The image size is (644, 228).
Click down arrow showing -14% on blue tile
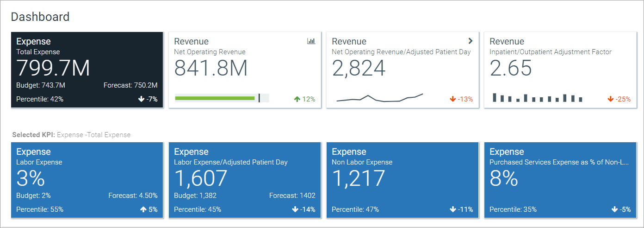(x=295, y=209)
